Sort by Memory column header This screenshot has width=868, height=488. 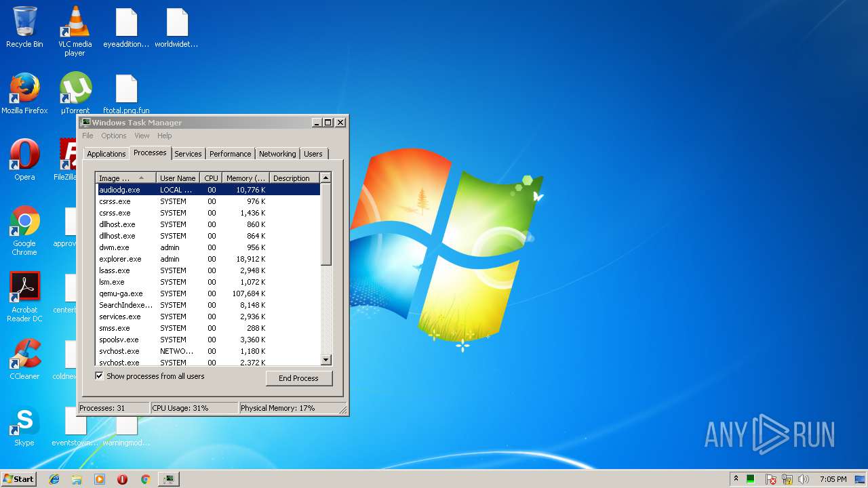click(245, 178)
